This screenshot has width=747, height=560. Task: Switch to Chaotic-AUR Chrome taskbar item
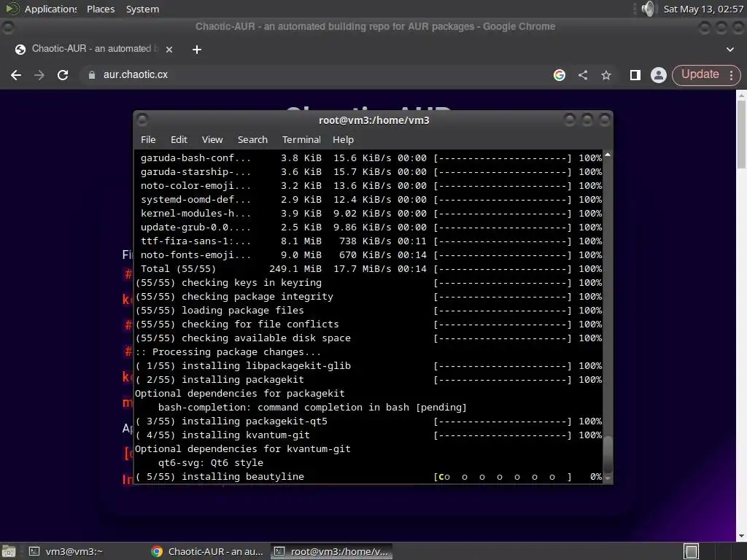click(x=206, y=551)
